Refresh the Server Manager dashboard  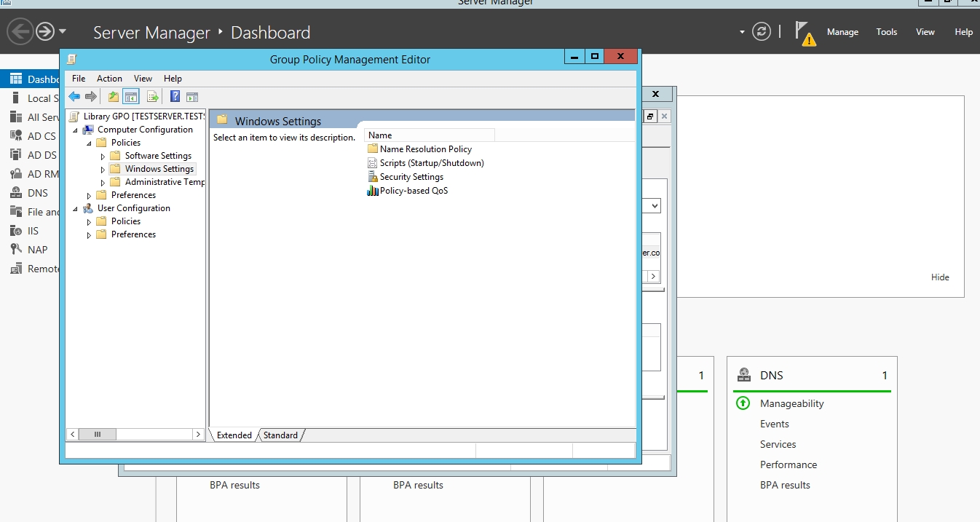[x=762, y=32]
